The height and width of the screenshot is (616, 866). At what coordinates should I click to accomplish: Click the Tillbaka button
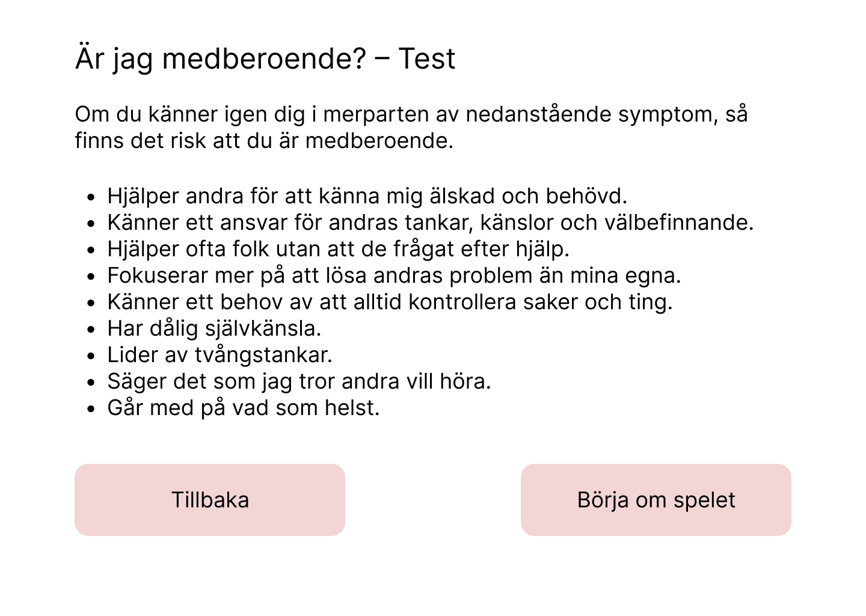[x=210, y=500]
